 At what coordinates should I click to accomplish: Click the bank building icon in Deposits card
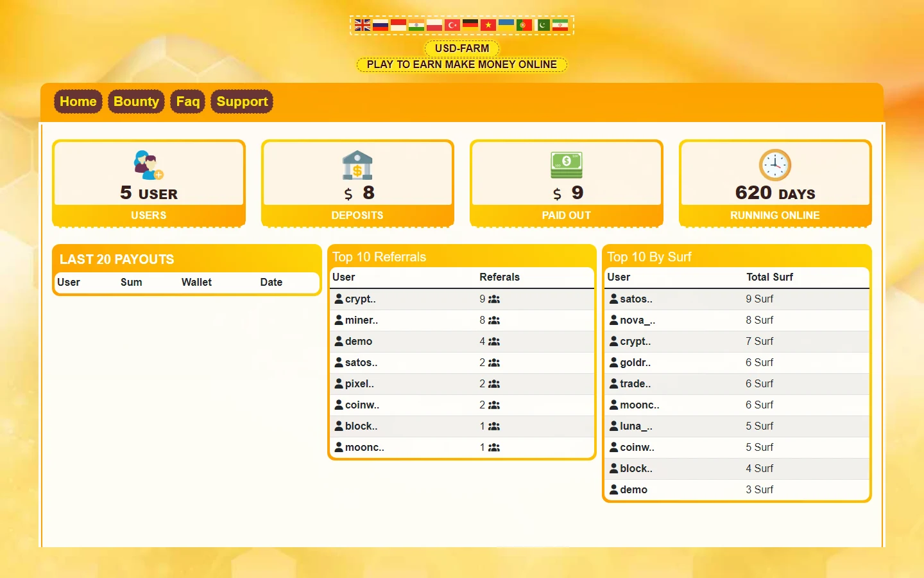[357, 165]
